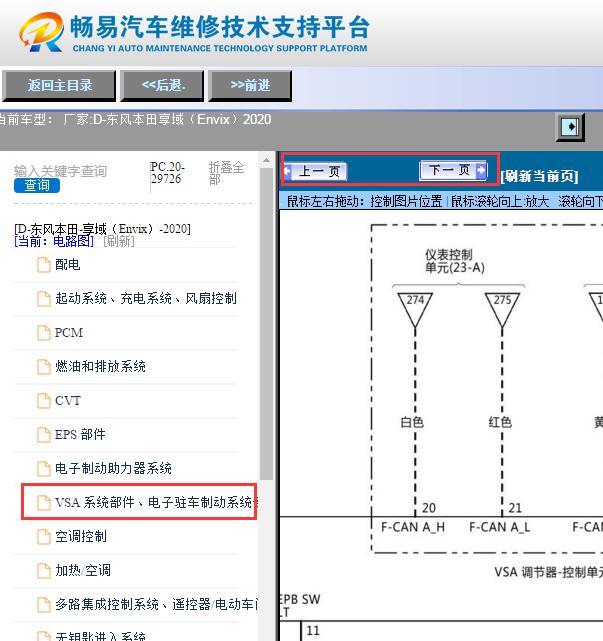Click pin number 20 in diagram
This screenshot has width=603, height=641.
coord(428,508)
